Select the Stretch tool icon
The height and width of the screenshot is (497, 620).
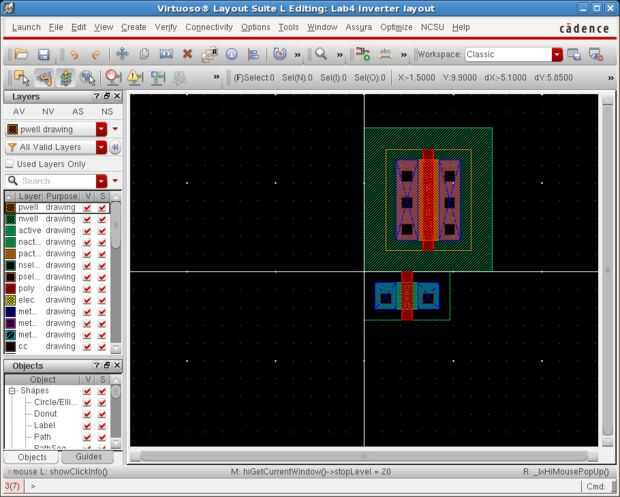tap(166, 54)
